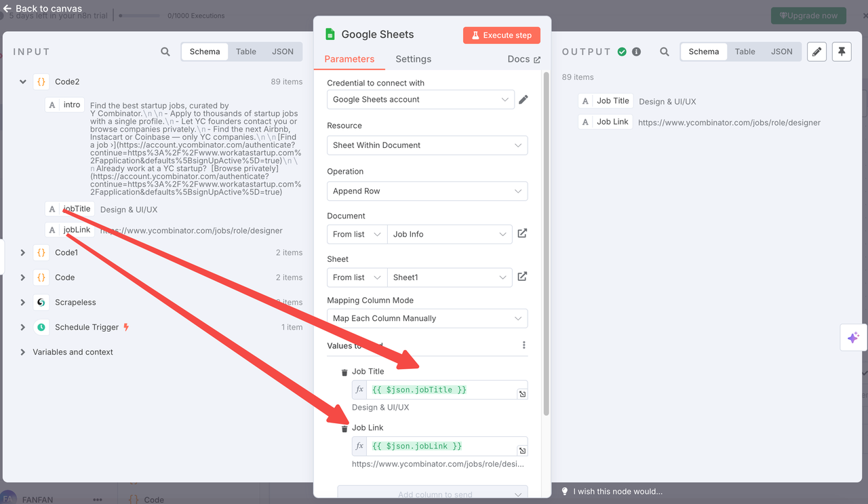Open Sheet1 in new tab
The image size is (868, 504).
(x=522, y=277)
